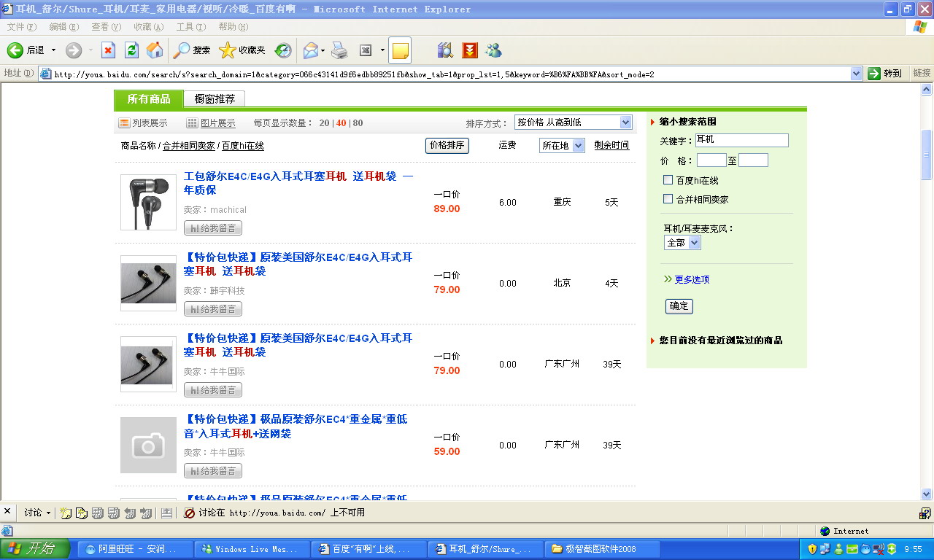934x560 pixels.
Task: Stop loading with the red X icon
Action: pyautogui.click(x=108, y=50)
